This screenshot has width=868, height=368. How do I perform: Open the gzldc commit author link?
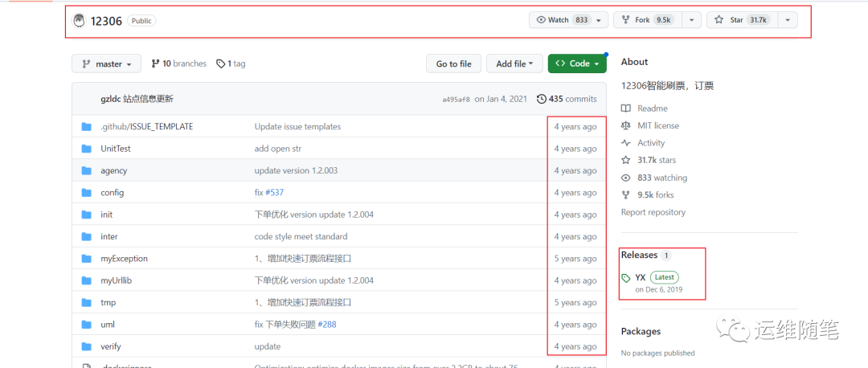click(111, 99)
